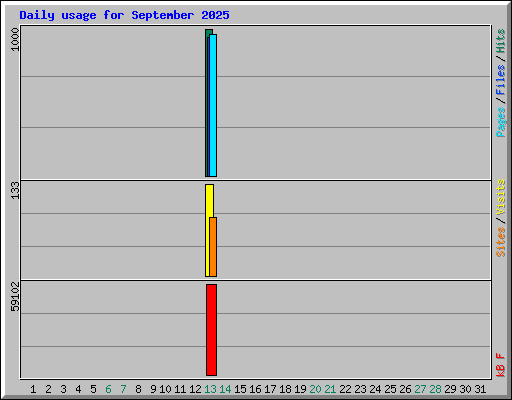Click day 1 on the x-axis
Screen dimensions: 512x400
coord(33,389)
